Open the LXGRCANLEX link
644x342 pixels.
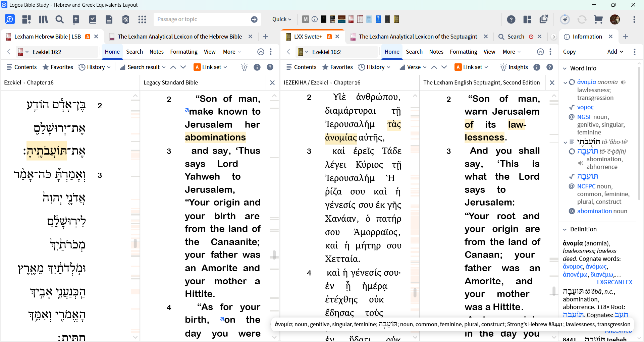tap(614, 282)
